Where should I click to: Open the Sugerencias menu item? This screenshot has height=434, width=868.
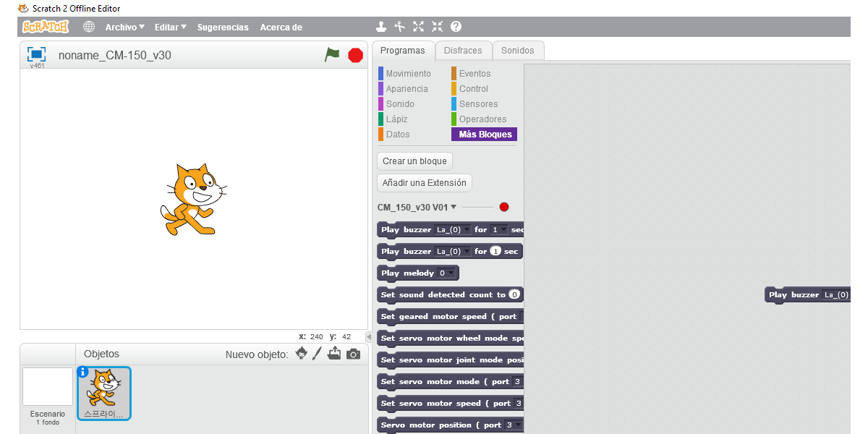(x=223, y=27)
